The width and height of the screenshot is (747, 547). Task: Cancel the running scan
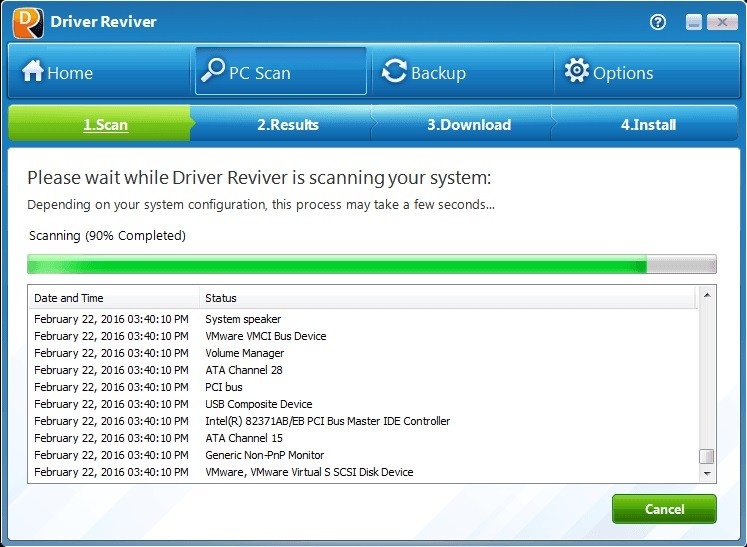click(664, 509)
